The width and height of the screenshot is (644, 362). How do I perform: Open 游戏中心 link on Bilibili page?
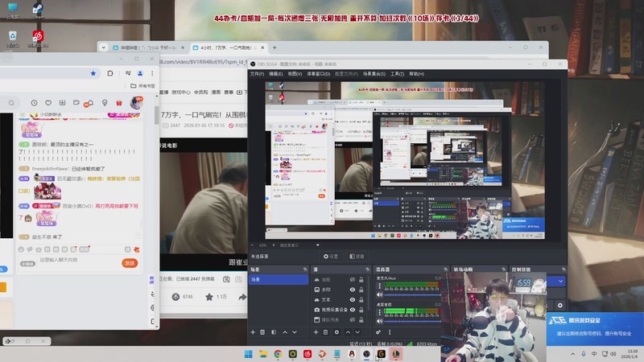tap(181, 93)
